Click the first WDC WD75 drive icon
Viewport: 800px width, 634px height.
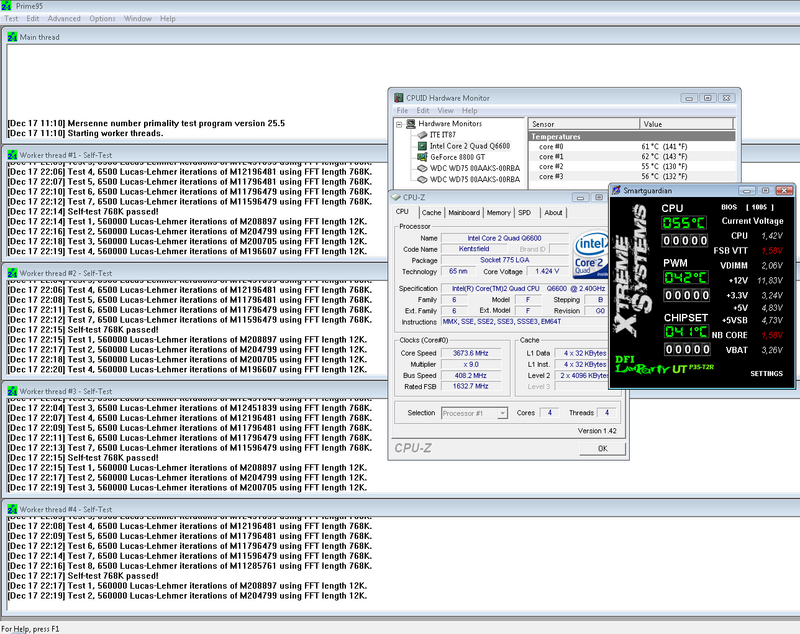click(x=422, y=168)
